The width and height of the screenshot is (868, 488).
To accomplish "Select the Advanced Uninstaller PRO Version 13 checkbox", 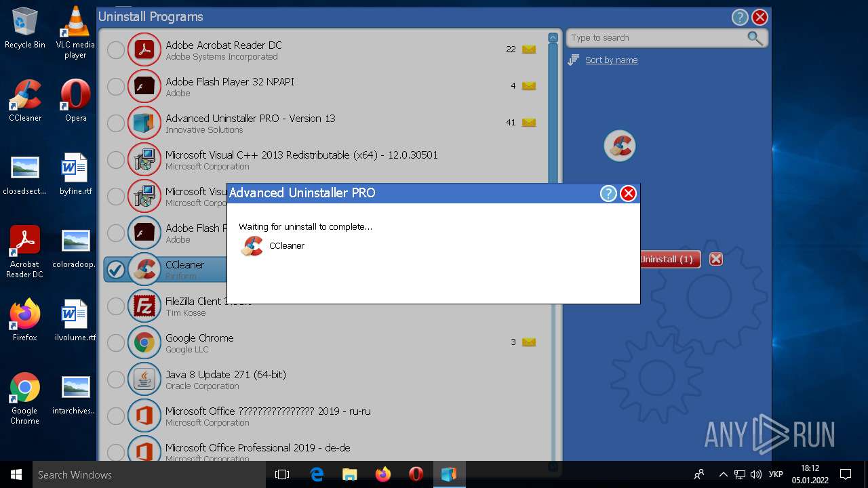I will tap(116, 123).
